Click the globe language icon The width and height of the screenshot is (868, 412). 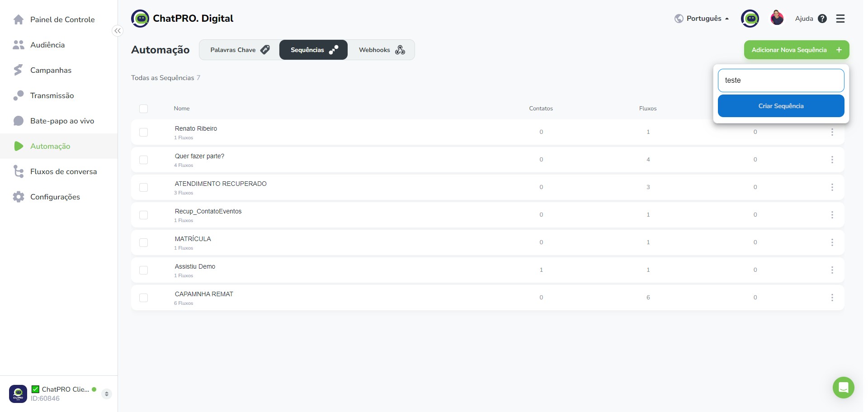coord(679,19)
